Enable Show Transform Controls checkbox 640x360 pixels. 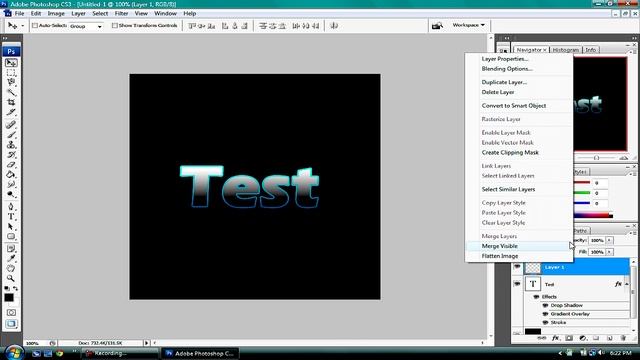(x=115, y=25)
